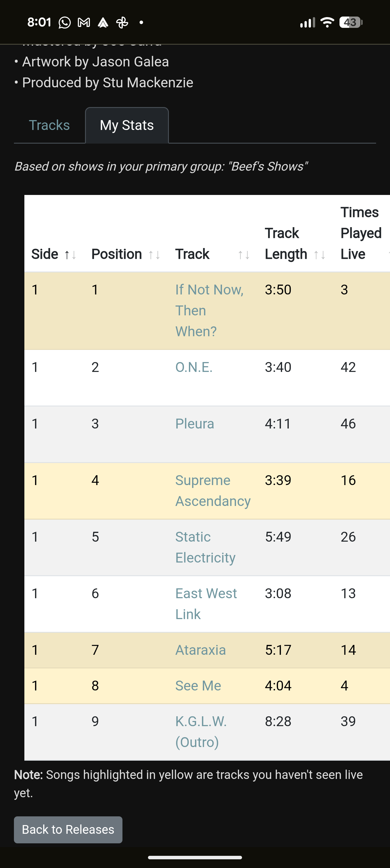Open the Static Electricity track
This screenshot has width=390, height=868.
pyautogui.click(x=205, y=547)
